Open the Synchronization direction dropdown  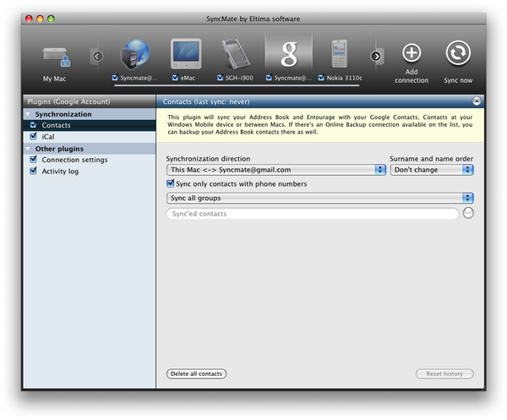click(x=276, y=170)
